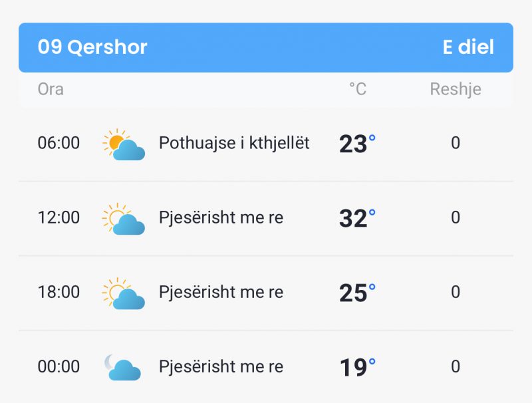The width and height of the screenshot is (532, 403).
Task: Click the 06:00 precipitation value 0
Action: 456,143
